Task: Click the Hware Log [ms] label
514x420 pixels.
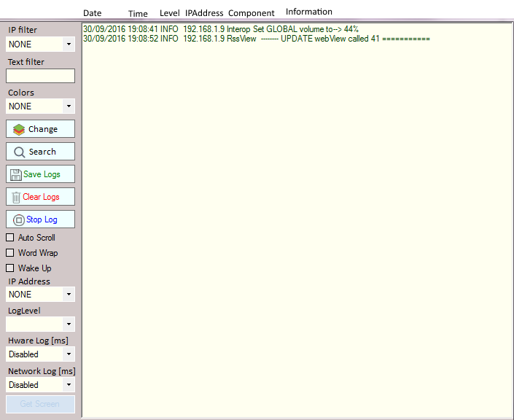Action: (39, 341)
